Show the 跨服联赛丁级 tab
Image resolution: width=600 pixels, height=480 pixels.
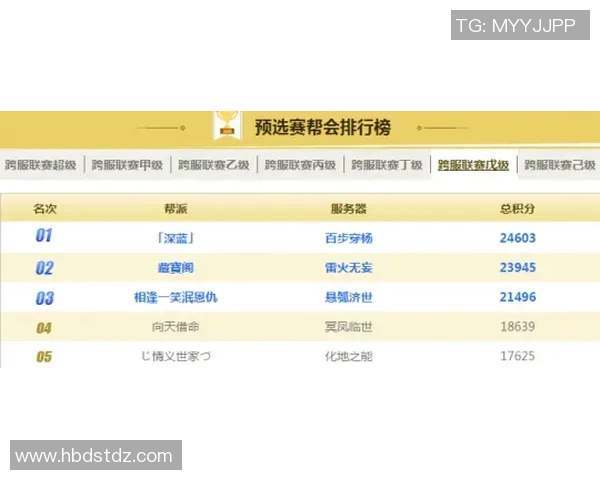(386, 165)
